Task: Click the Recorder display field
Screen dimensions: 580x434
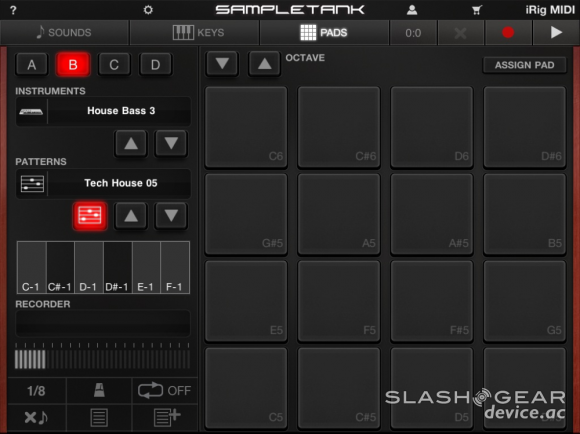Action: click(x=103, y=323)
